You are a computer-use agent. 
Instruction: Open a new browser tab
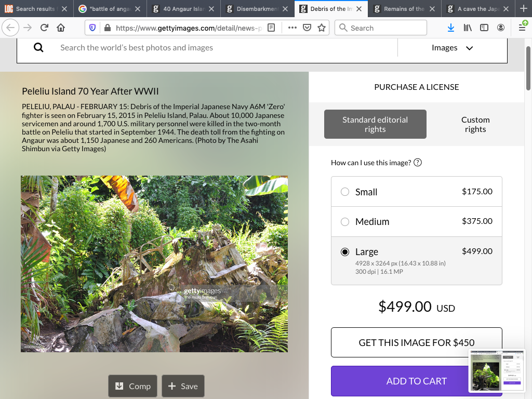point(523,9)
